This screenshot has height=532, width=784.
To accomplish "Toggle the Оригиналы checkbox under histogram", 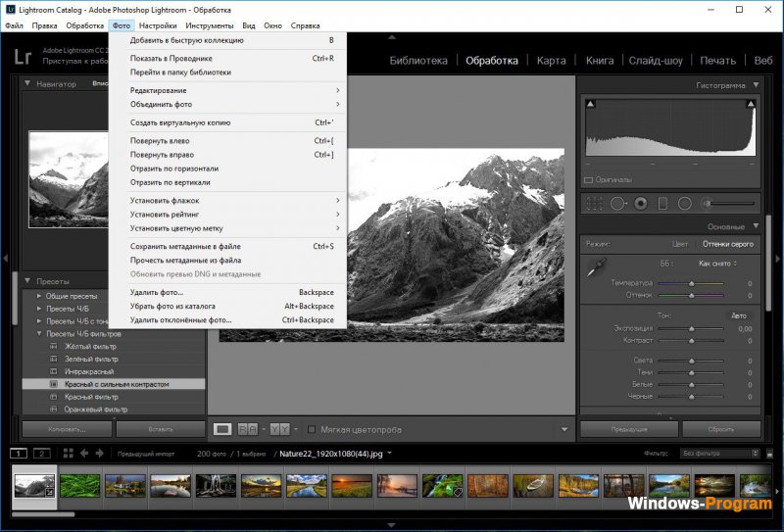I will [x=589, y=179].
